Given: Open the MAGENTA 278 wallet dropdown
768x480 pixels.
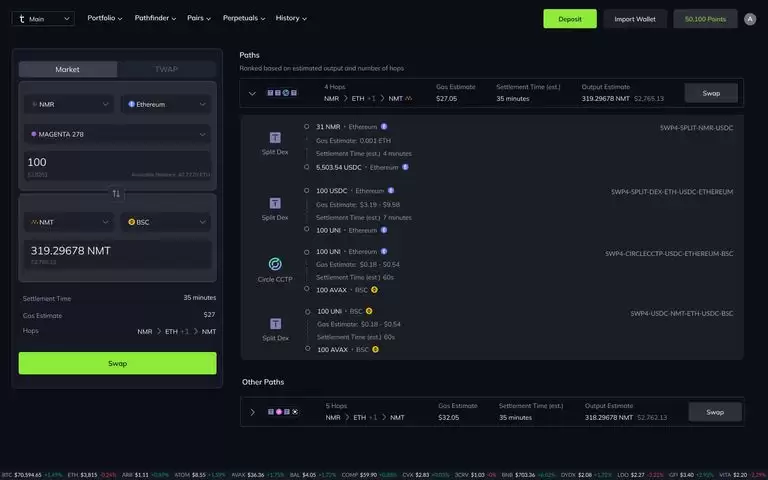Looking at the screenshot, I should tap(118, 134).
